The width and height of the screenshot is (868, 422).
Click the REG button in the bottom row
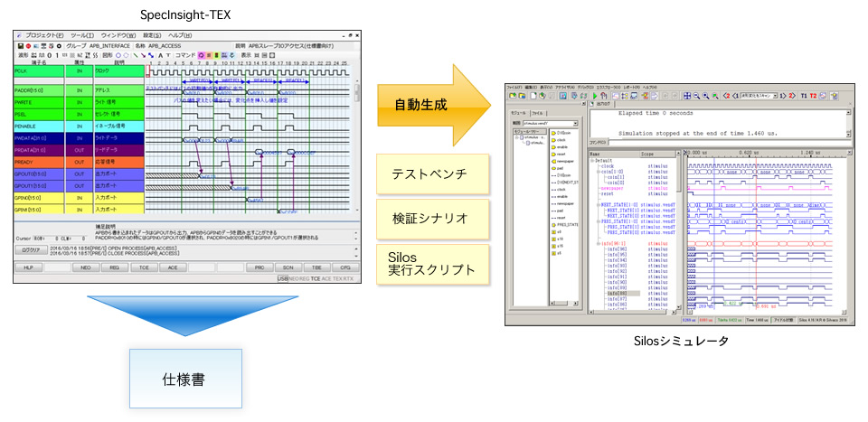[x=115, y=267]
